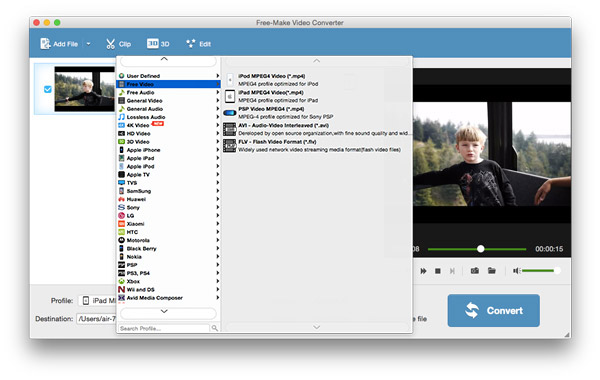
Task: Choose PSP Video MPEG4 (*.mp4) format
Action: (317, 113)
